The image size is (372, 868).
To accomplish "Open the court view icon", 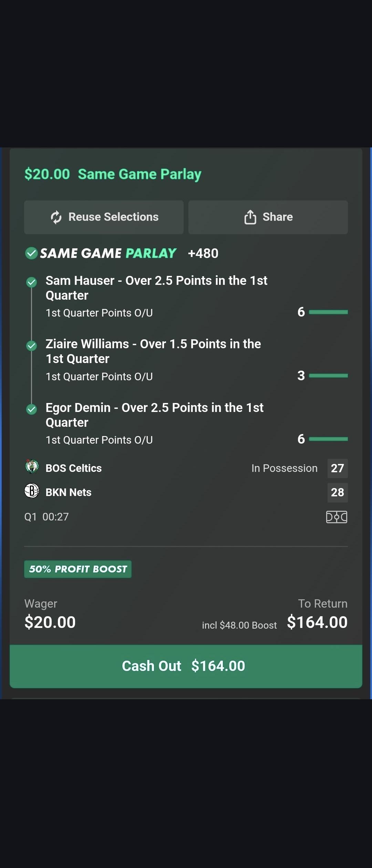I will tap(337, 517).
